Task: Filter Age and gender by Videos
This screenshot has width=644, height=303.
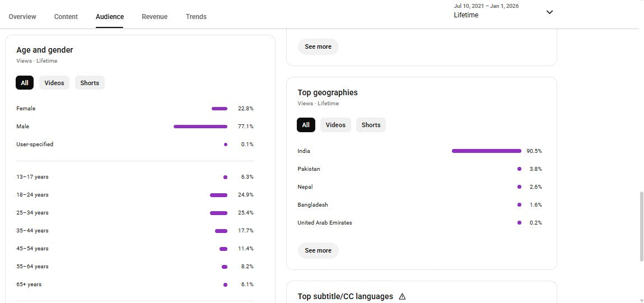Action: point(54,83)
